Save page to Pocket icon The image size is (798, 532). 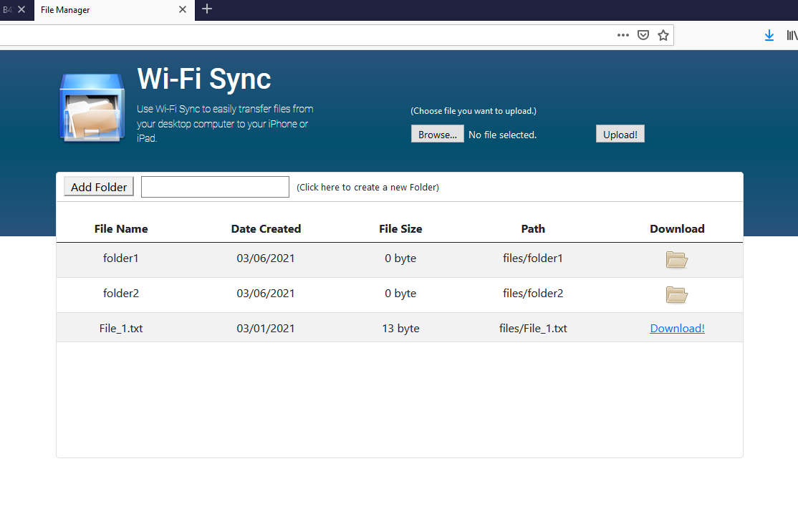click(x=643, y=35)
